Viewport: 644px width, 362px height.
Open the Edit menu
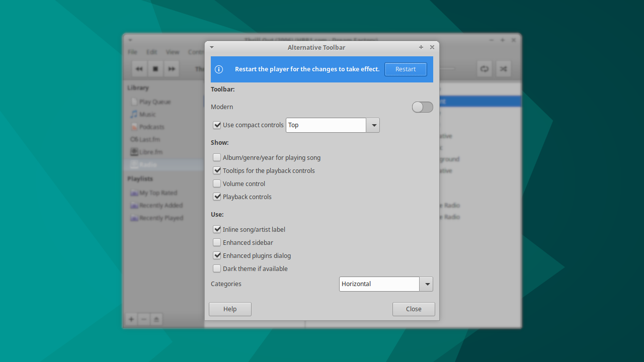[x=151, y=52]
